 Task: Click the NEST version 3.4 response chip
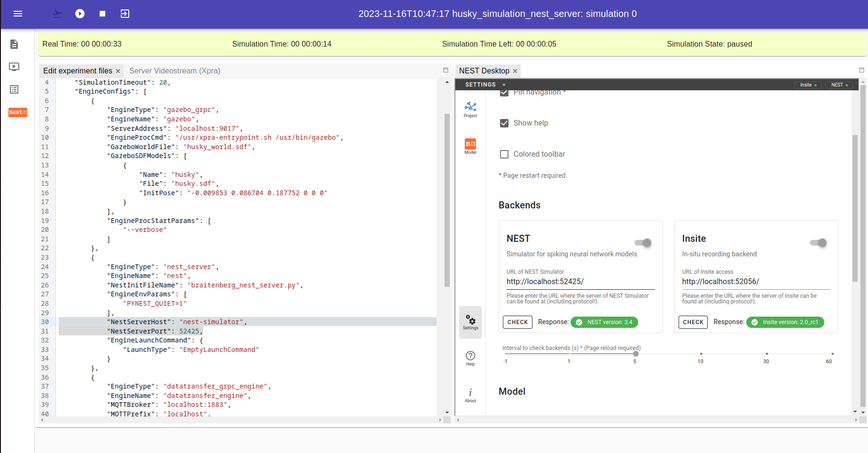[x=604, y=322]
